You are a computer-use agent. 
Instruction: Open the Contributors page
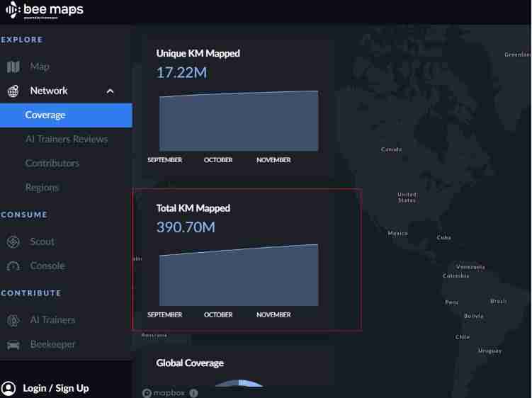[52, 163]
